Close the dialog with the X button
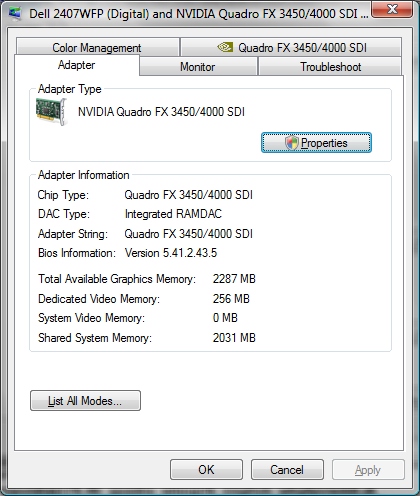The height and width of the screenshot is (496, 420). pos(392,8)
